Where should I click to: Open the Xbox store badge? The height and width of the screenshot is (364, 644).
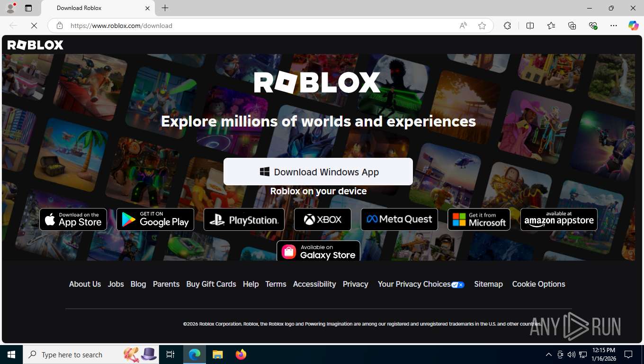tap(322, 219)
